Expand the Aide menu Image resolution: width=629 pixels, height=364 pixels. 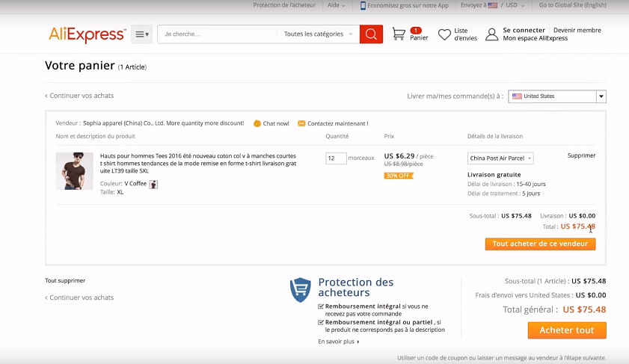(336, 5)
